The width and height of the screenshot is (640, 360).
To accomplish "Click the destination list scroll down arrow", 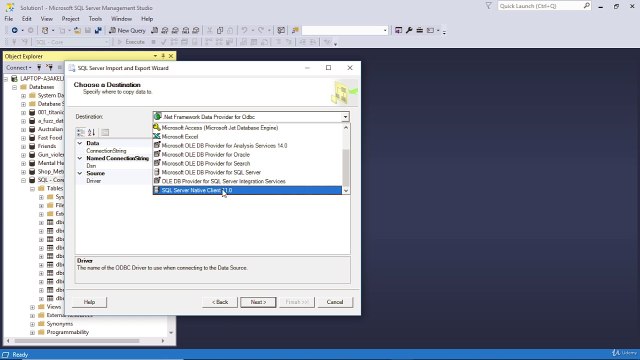I will point(346,191).
